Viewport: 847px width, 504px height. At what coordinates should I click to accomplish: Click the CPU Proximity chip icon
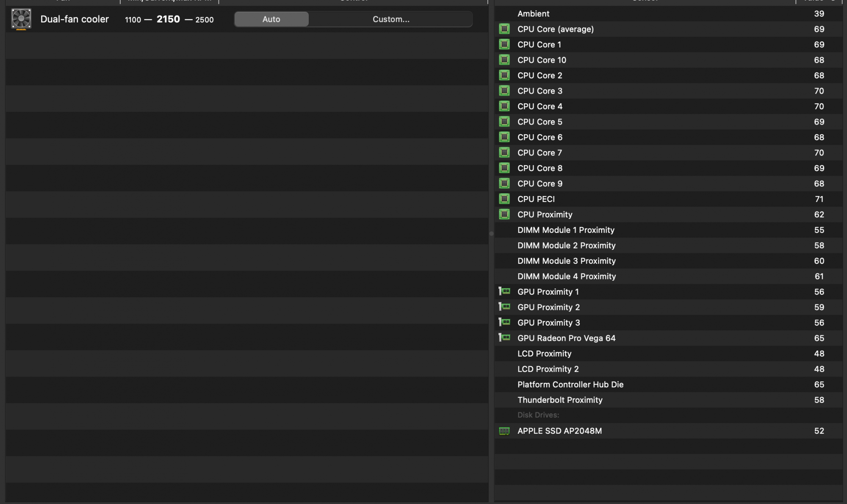[504, 214]
